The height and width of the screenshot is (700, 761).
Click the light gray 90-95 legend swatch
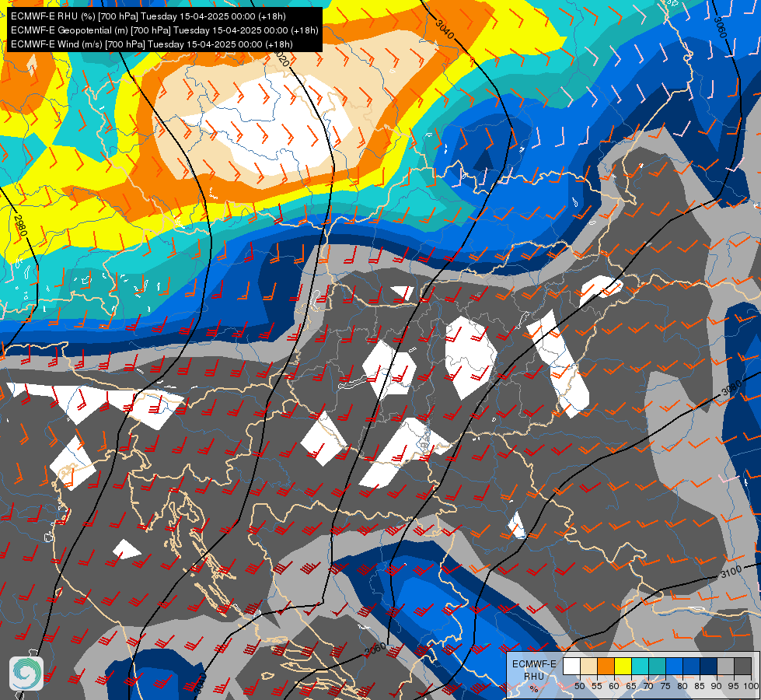(725, 666)
